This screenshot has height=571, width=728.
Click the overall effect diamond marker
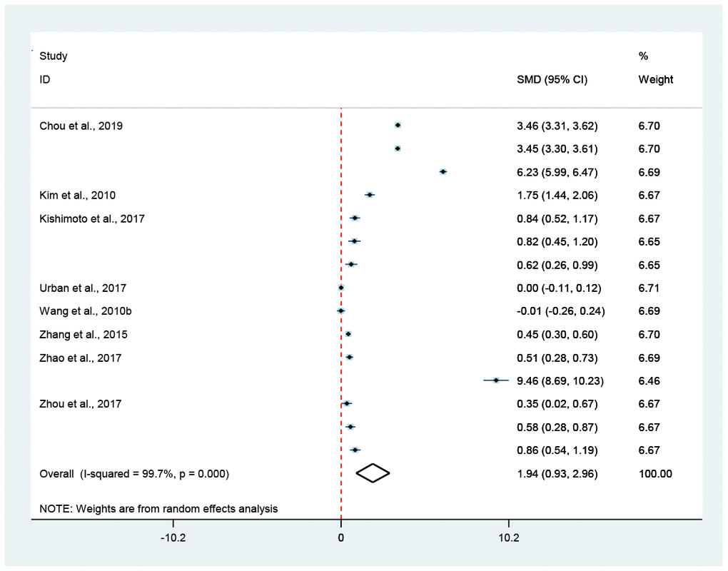click(373, 474)
